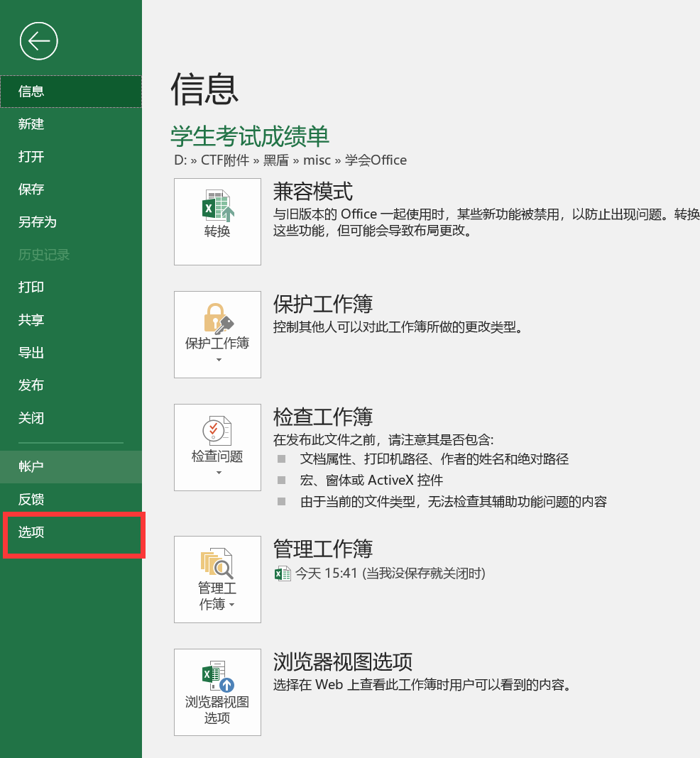Viewport: 700px width, 758px height.
Task: Select 另存为 (Save As) in sidebar
Action: pyautogui.click(x=37, y=222)
